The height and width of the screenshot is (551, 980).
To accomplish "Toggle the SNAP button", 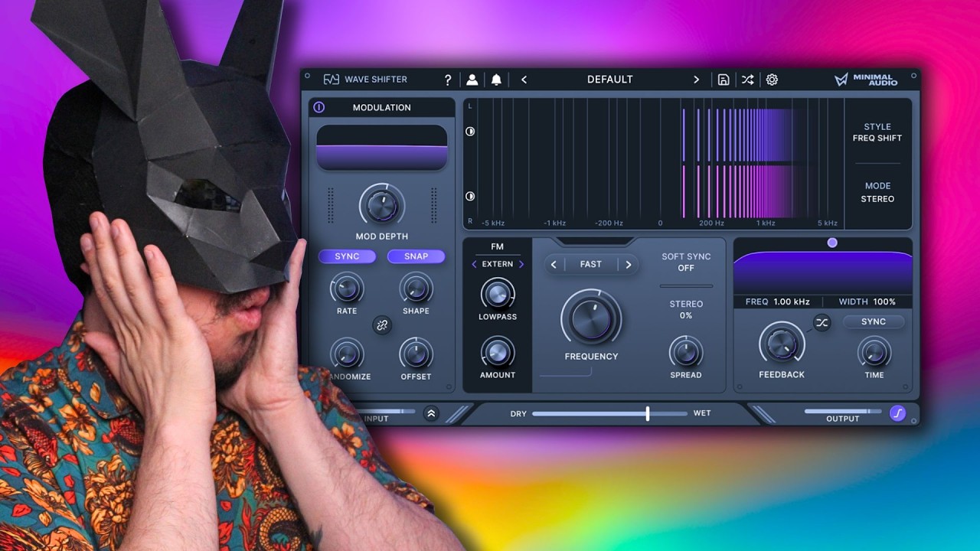I will [416, 256].
